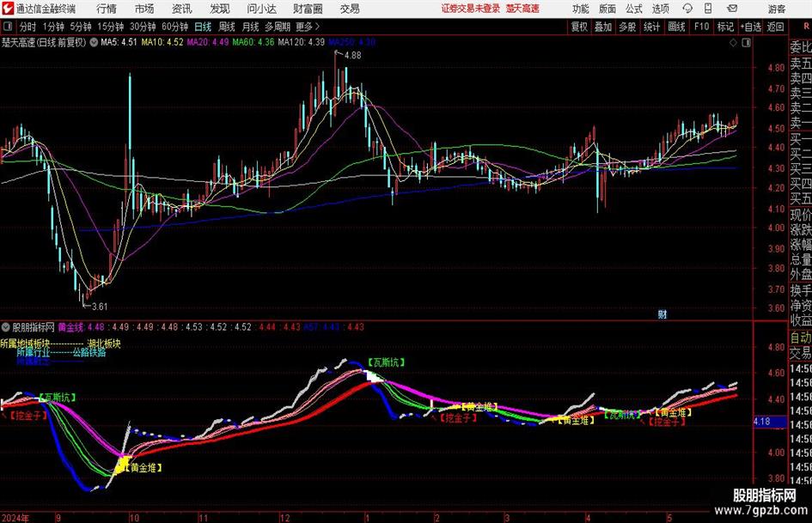Click the 湖北板块 region label

pyautogui.click(x=104, y=344)
